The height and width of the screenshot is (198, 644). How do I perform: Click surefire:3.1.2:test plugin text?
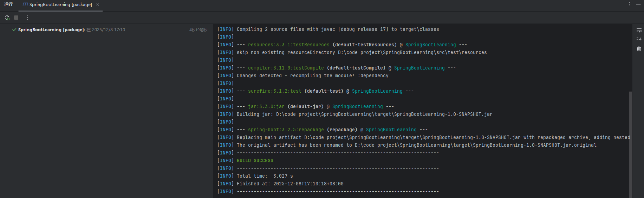coord(275,91)
